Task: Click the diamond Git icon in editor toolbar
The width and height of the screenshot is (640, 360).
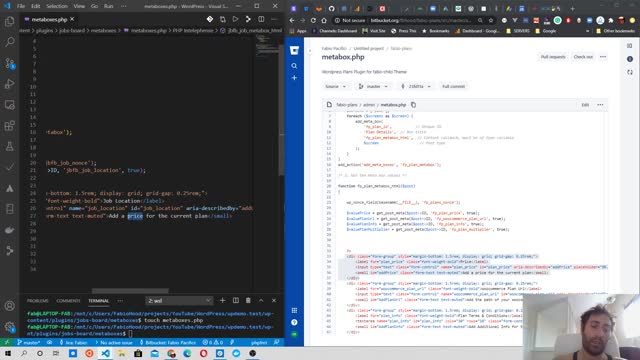Action: 209,19
